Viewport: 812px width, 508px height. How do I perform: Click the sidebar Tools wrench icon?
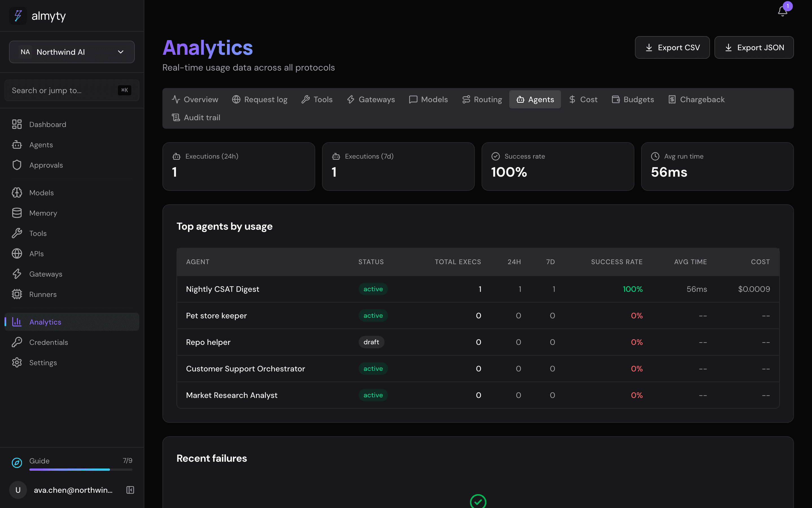17,233
